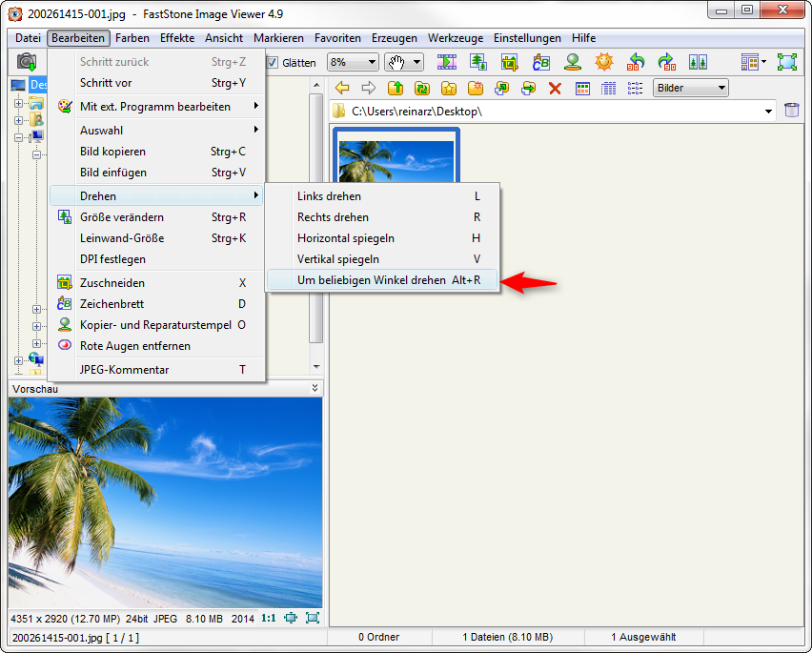Click the screen capture camera icon
Viewport: 812px width, 653px height.
(27, 63)
